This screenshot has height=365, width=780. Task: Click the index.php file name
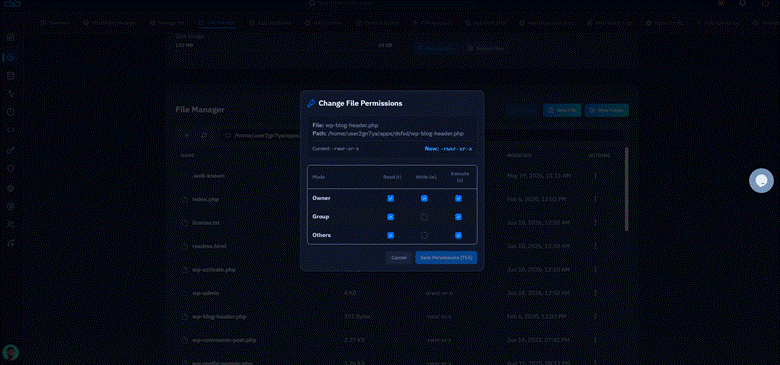(x=205, y=199)
